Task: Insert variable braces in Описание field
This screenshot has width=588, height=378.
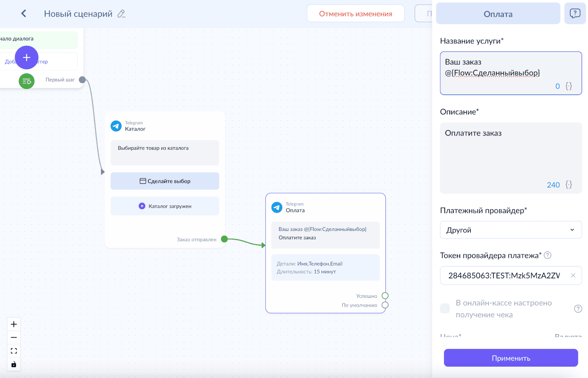Action: 569,185
